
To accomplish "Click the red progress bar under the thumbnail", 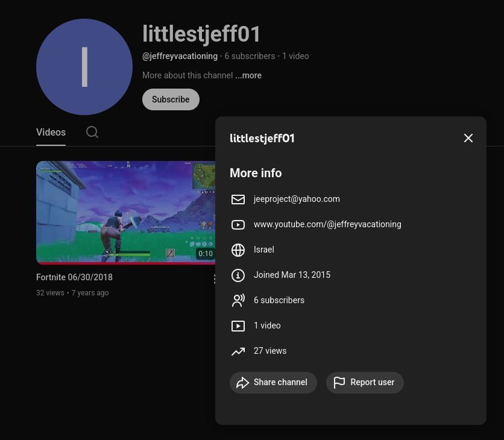I will pyautogui.click(x=125, y=263).
